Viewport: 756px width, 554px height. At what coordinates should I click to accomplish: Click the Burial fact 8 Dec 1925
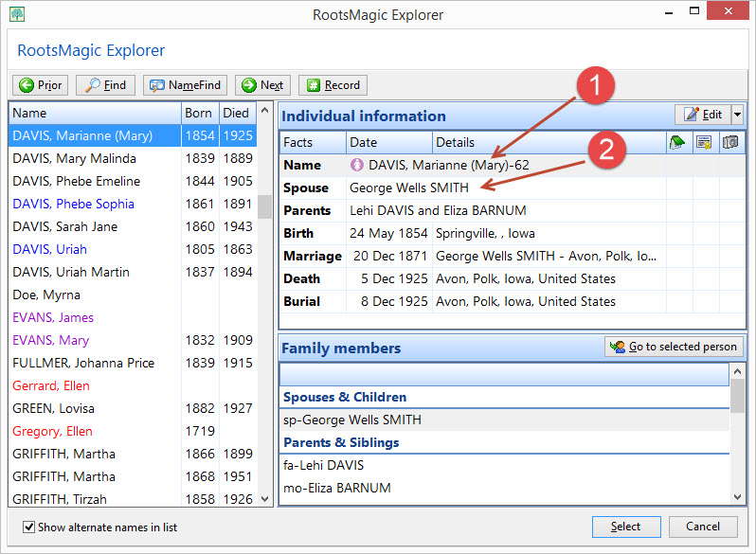tap(512, 301)
